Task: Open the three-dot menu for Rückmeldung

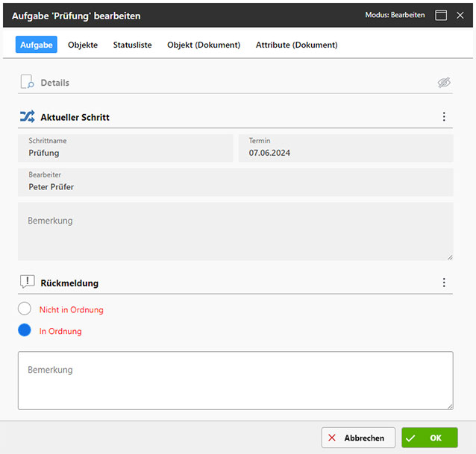Action: 444,283
